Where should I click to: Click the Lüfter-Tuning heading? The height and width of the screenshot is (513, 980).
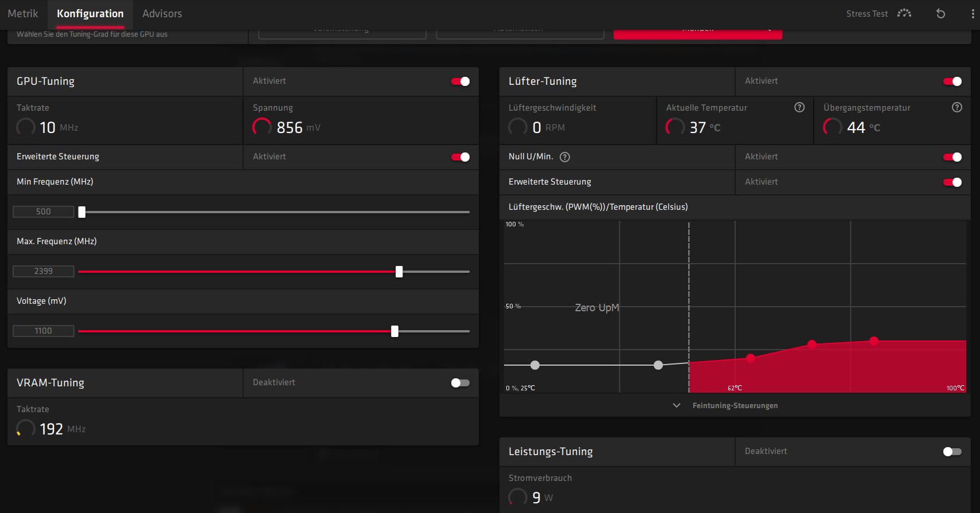pyautogui.click(x=542, y=81)
